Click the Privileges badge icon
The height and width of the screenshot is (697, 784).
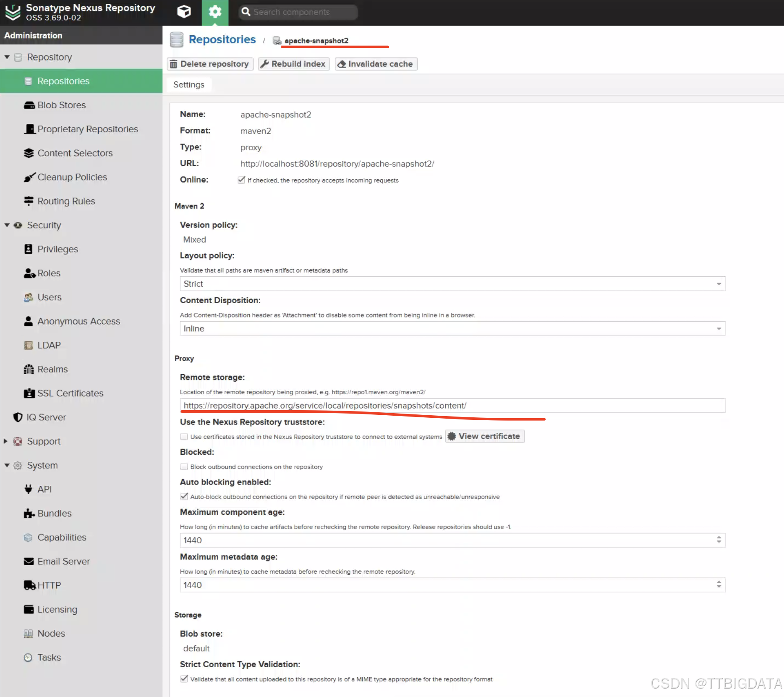tap(28, 249)
